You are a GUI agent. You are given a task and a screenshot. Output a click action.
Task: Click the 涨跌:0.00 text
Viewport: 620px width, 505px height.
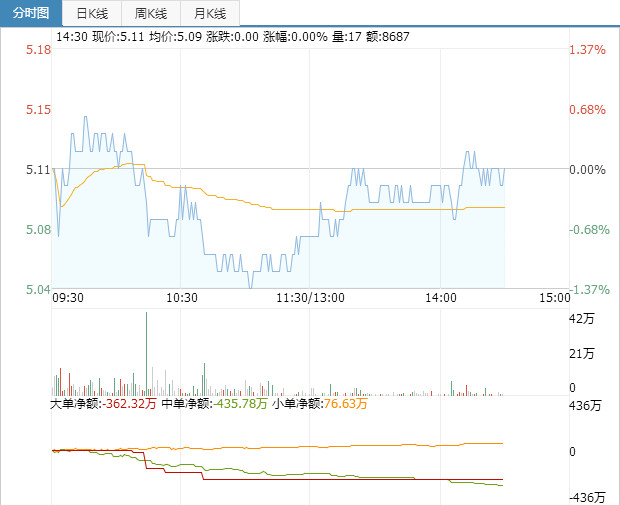pos(232,37)
